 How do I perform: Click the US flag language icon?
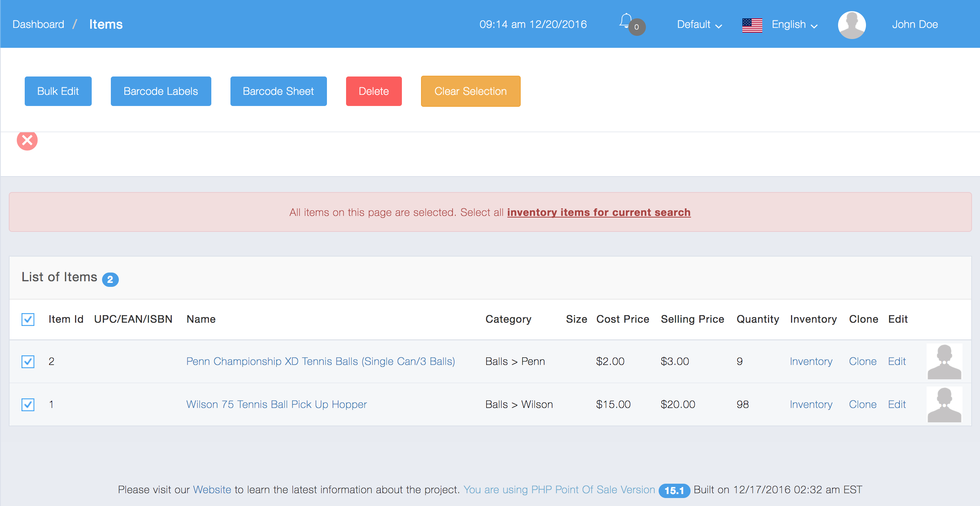click(x=752, y=25)
